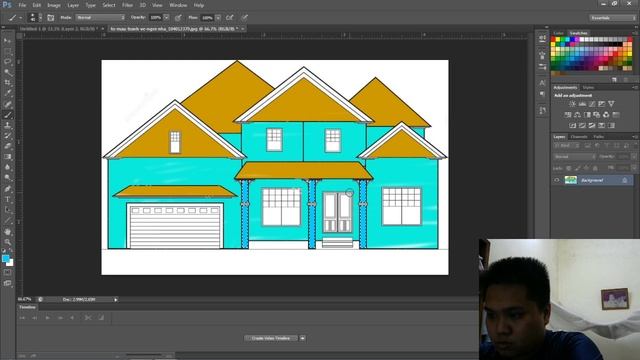
Task: Select the Horizontal Type tool
Action: 7,200
